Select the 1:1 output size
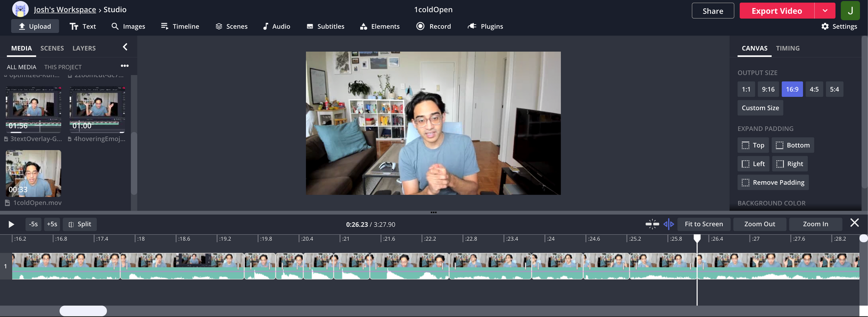The height and width of the screenshot is (317, 868). 746,89
